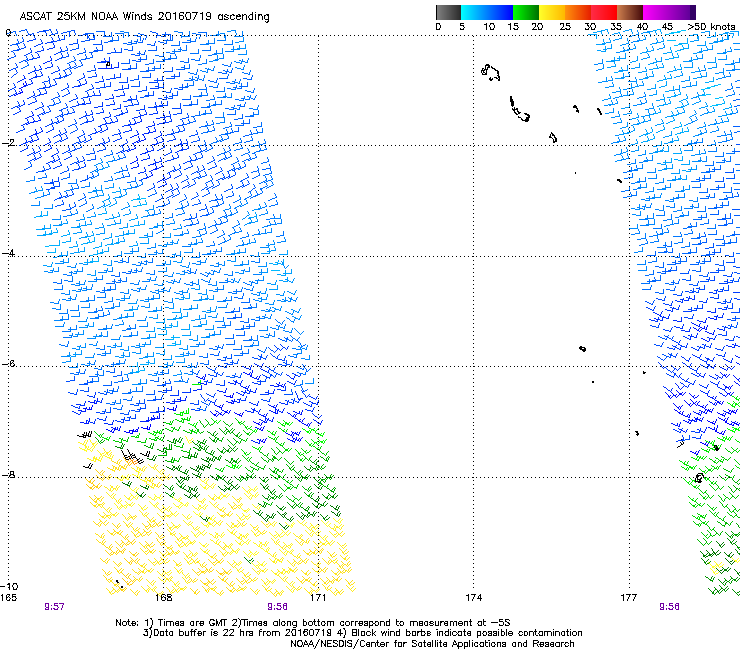This screenshot has height=650, width=740.
Task: Click the yellow 20-25 knots legend segment
Action: pos(552,12)
